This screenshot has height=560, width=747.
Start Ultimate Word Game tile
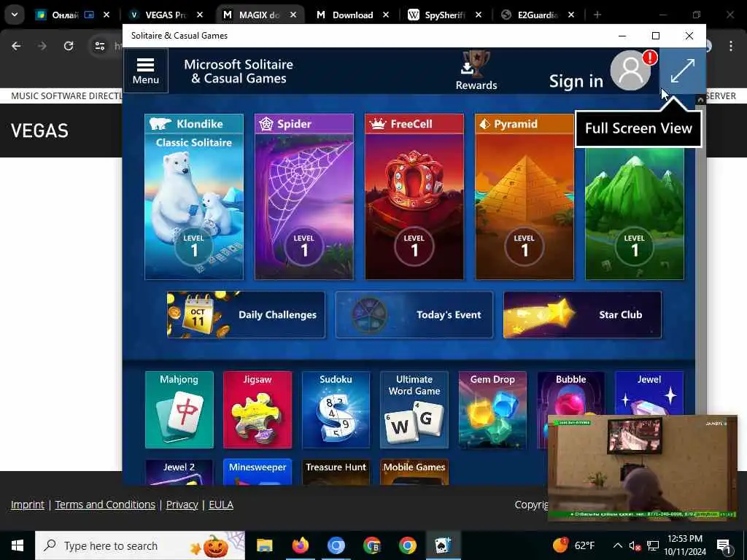(x=414, y=410)
